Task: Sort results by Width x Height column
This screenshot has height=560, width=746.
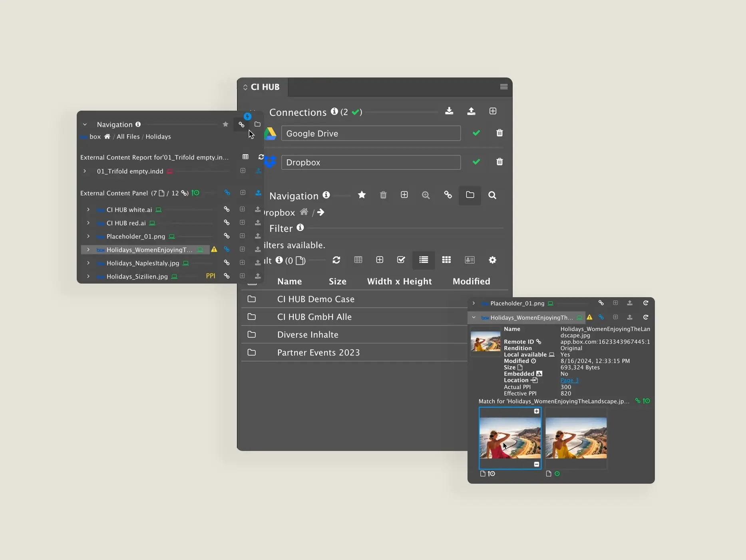Action: coord(399,281)
